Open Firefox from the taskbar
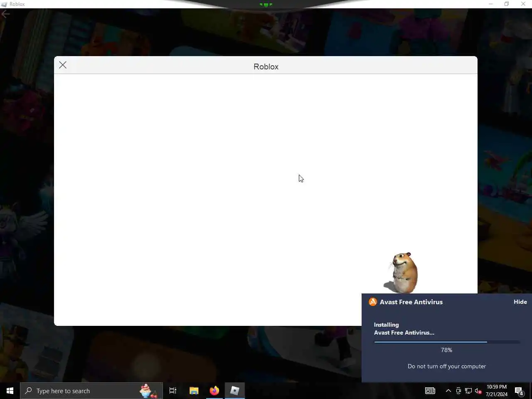The width and height of the screenshot is (532, 399). click(214, 391)
